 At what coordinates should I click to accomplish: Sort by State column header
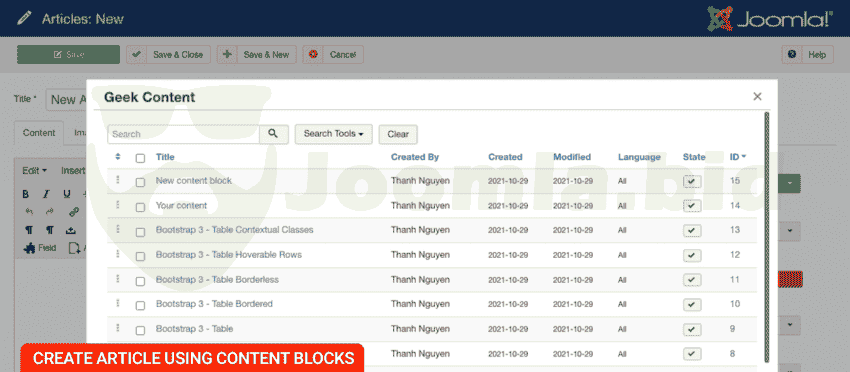(694, 157)
